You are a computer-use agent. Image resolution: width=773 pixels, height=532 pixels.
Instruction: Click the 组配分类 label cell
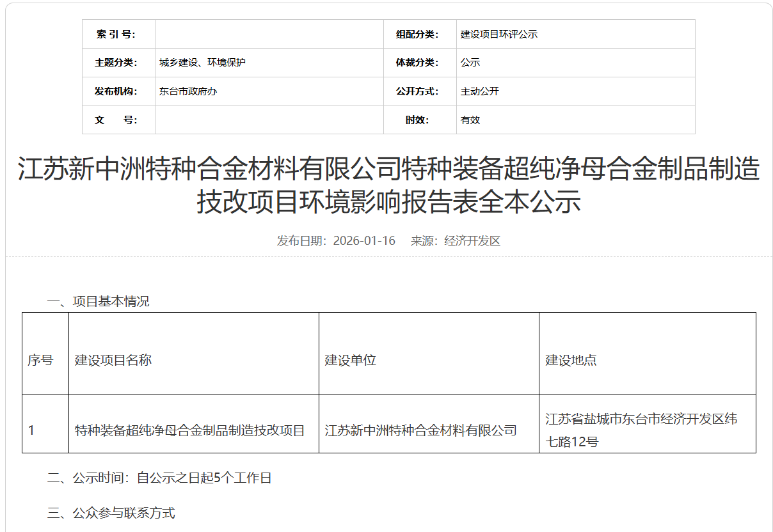click(420, 35)
